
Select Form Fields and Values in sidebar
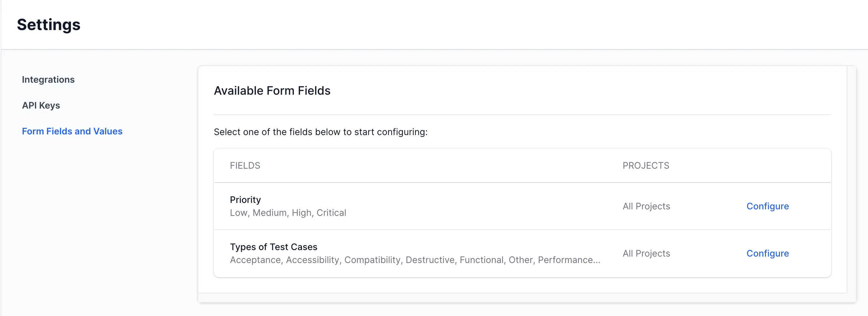pyautogui.click(x=72, y=131)
